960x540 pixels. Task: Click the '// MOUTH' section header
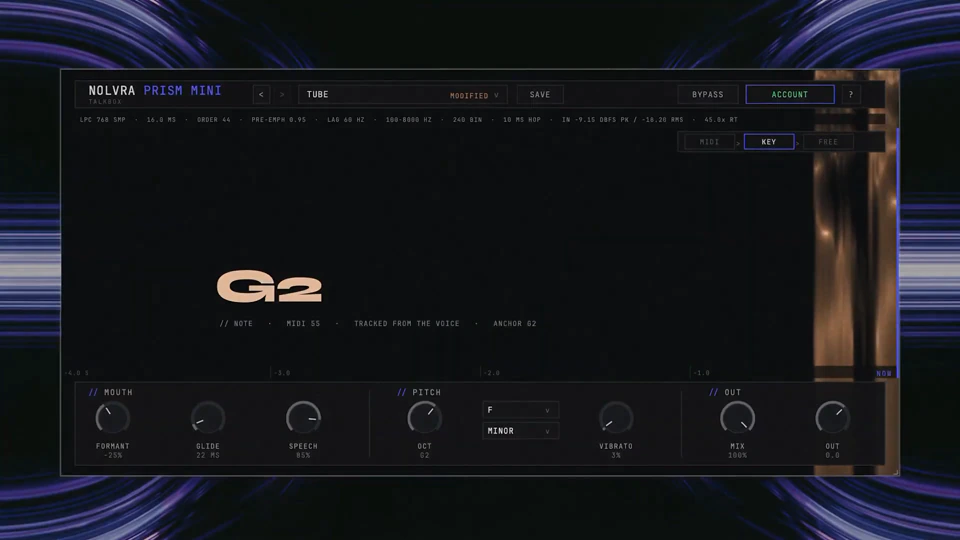coord(111,392)
